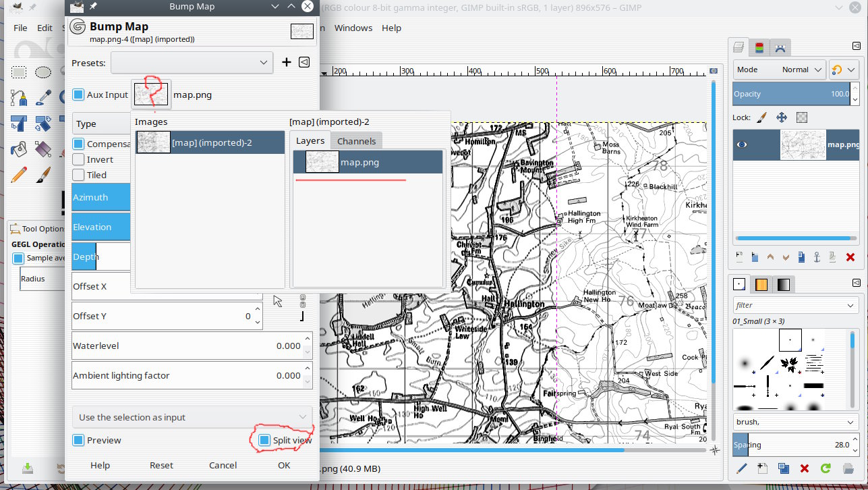
Task: Hide the map.png layer using the eye
Action: pyautogui.click(x=743, y=144)
